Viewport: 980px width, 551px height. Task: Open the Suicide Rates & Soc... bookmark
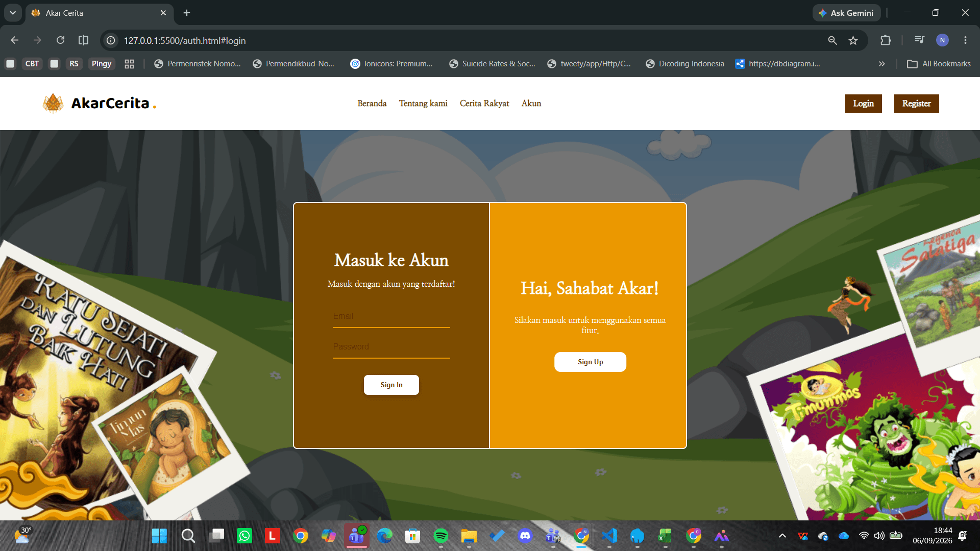point(492,64)
